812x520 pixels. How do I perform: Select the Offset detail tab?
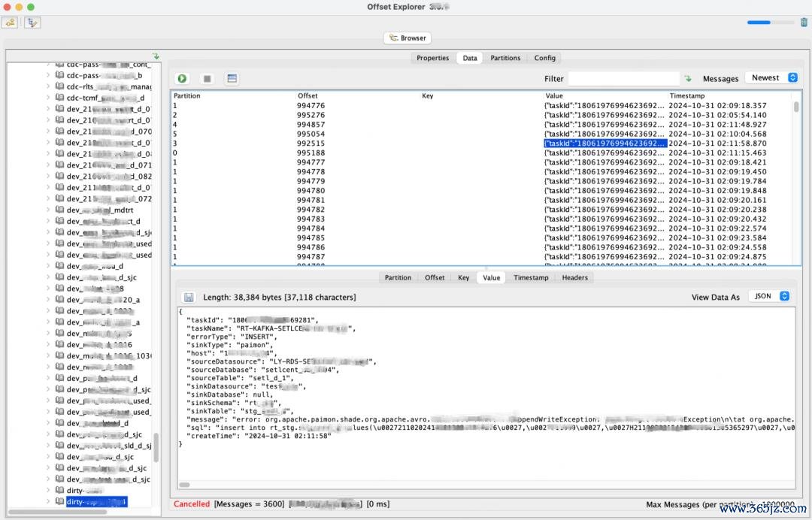[x=435, y=278]
